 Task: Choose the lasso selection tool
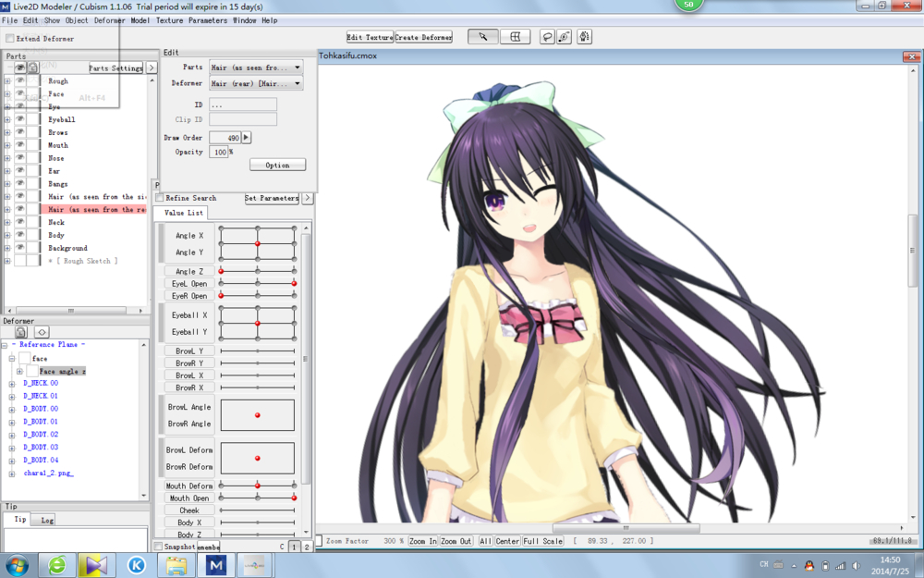pyautogui.click(x=547, y=37)
